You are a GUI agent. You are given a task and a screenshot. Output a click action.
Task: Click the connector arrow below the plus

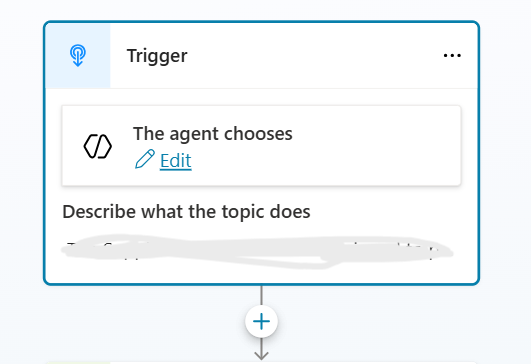pos(261,349)
